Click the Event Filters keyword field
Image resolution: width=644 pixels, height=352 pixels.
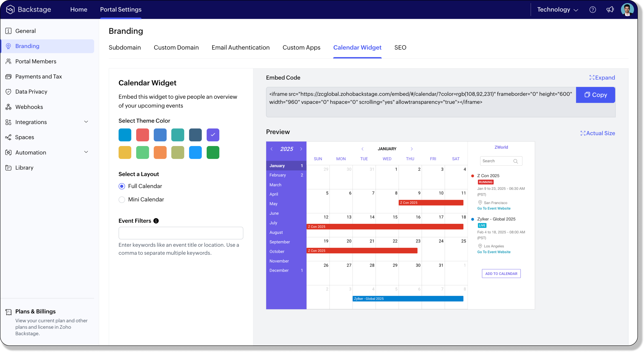point(181,233)
